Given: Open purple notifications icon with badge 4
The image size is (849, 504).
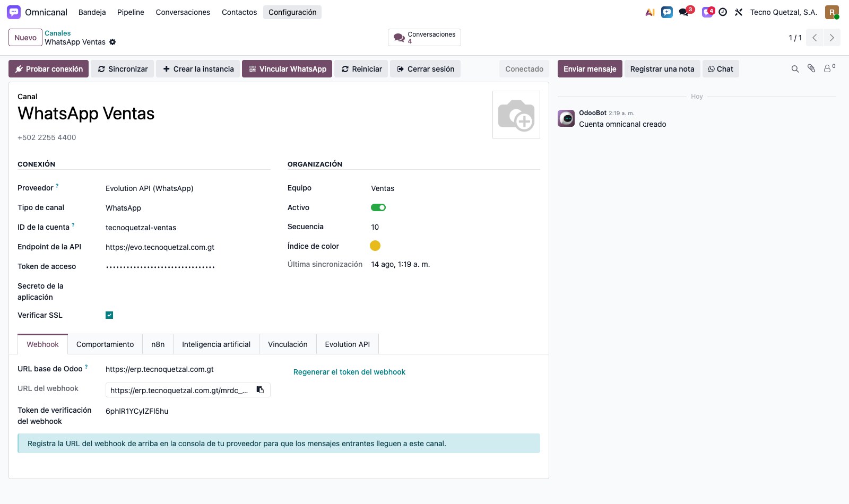Looking at the screenshot, I should click(708, 12).
